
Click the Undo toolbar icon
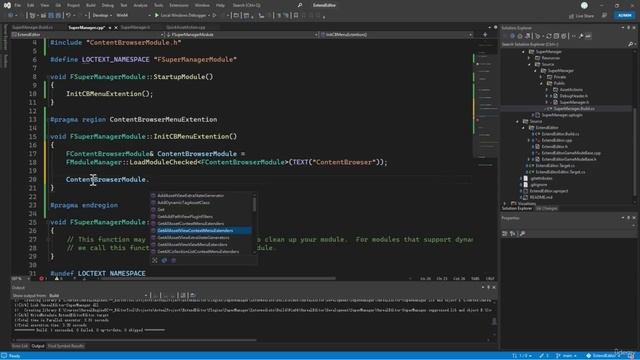pyautogui.click(x=69, y=16)
